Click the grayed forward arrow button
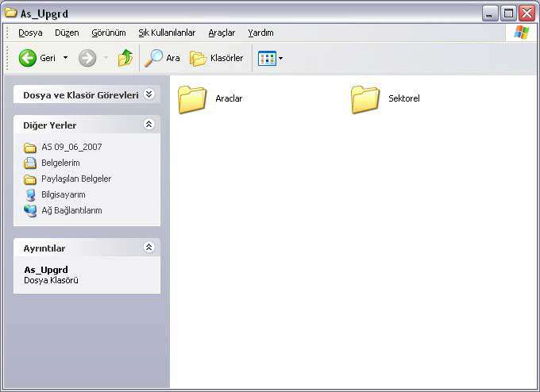 click(87, 58)
